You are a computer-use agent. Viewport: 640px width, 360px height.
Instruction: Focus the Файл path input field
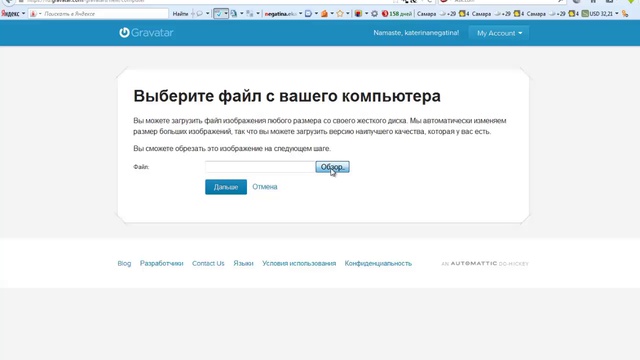pyautogui.click(x=260, y=167)
